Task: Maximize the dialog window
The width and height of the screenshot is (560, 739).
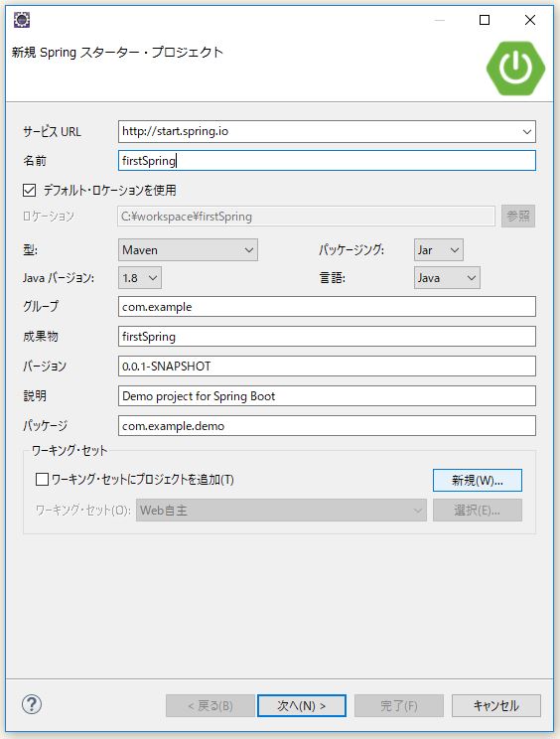Action: click(485, 20)
